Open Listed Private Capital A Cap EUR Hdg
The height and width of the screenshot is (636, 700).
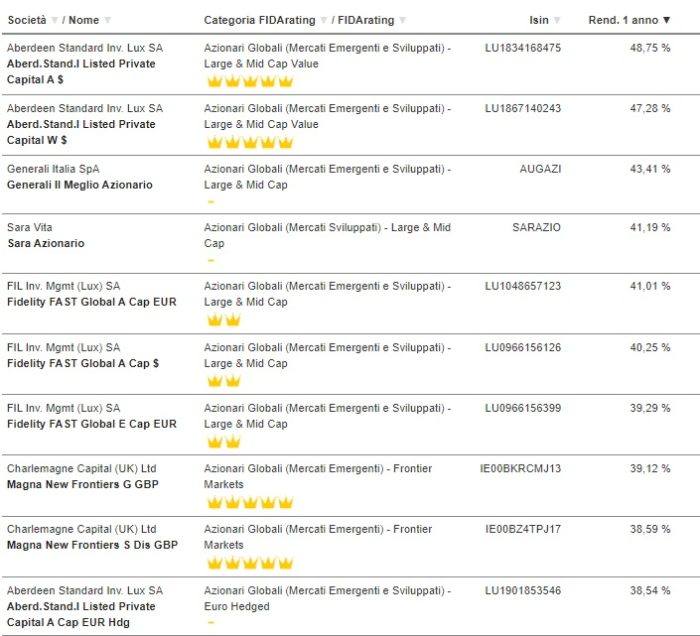[81, 614]
